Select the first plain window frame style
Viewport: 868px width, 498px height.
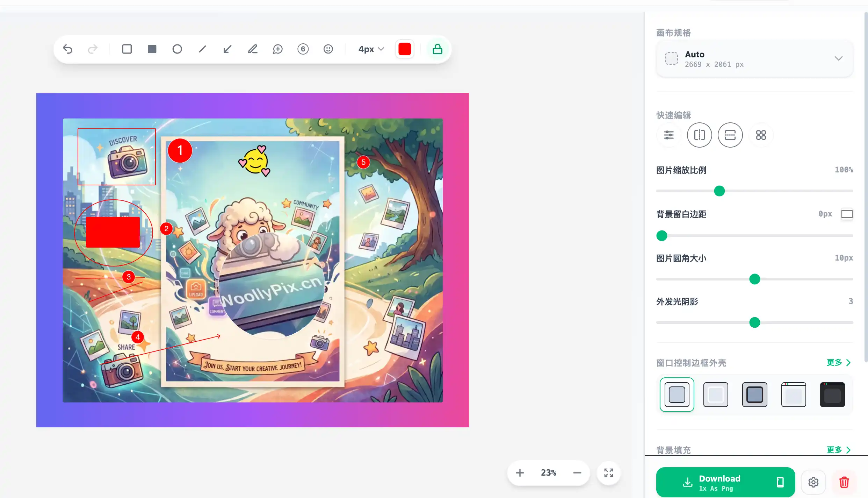(677, 394)
